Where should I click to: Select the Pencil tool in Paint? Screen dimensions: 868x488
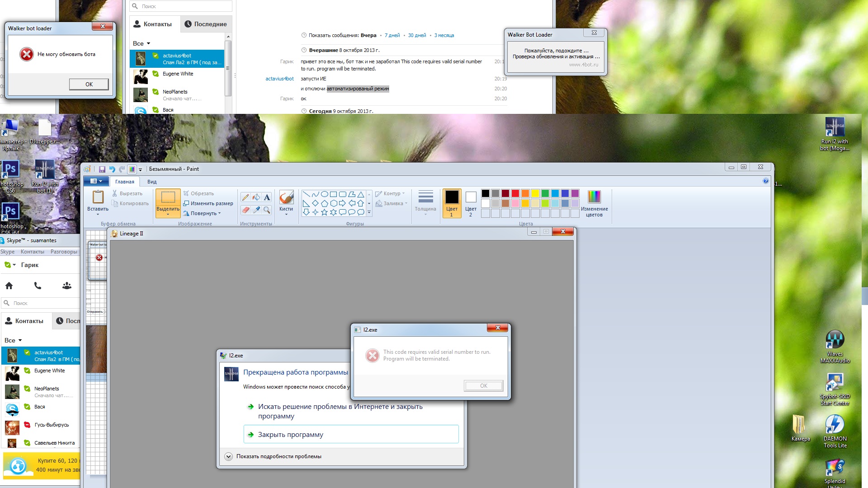(245, 197)
